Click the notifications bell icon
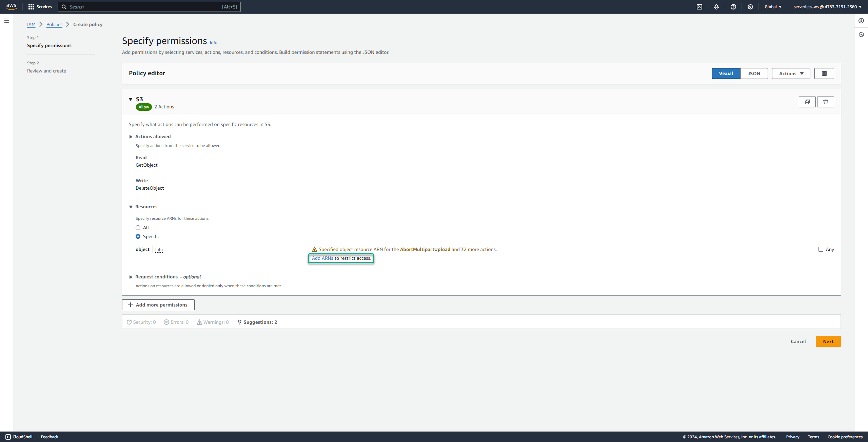 (x=716, y=7)
